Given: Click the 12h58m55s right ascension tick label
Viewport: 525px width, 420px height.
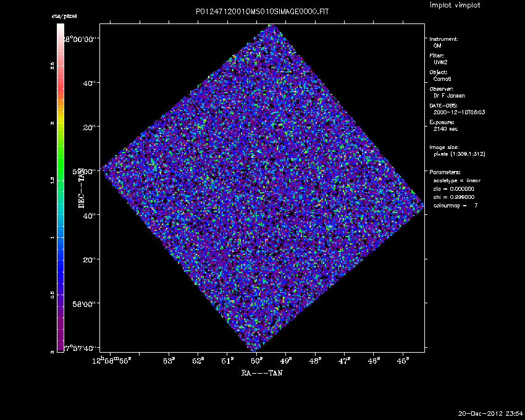Looking at the screenshot, I should click(x=112, y=360).
